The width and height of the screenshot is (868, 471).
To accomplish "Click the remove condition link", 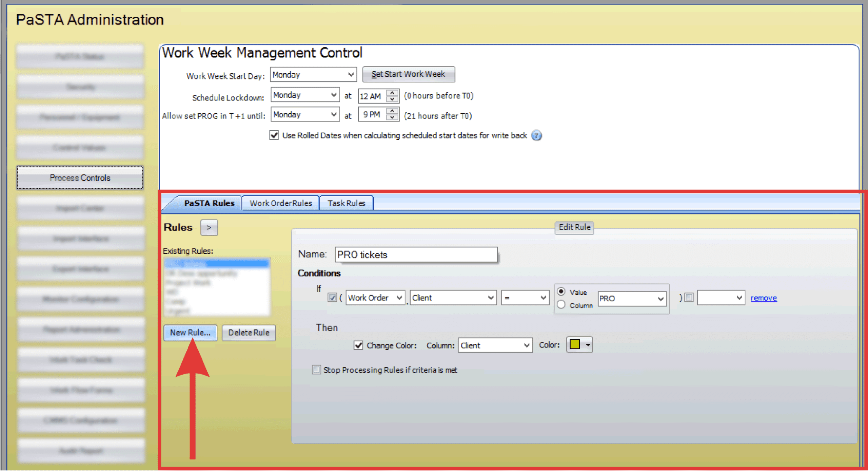I will [763, 298].
